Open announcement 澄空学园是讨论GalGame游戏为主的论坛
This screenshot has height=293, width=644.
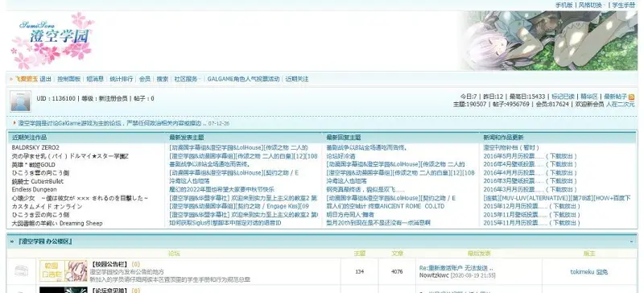click(112, 123)
